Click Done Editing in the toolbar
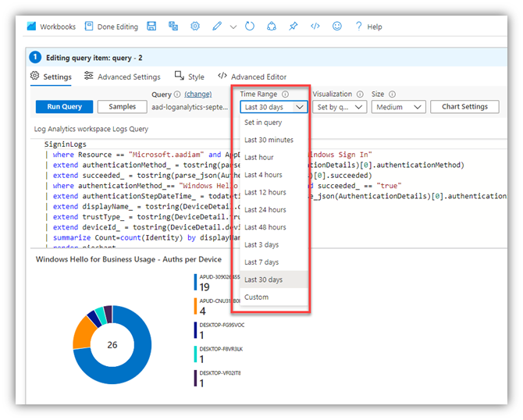 pyautogui.click(x=112, y=27)
